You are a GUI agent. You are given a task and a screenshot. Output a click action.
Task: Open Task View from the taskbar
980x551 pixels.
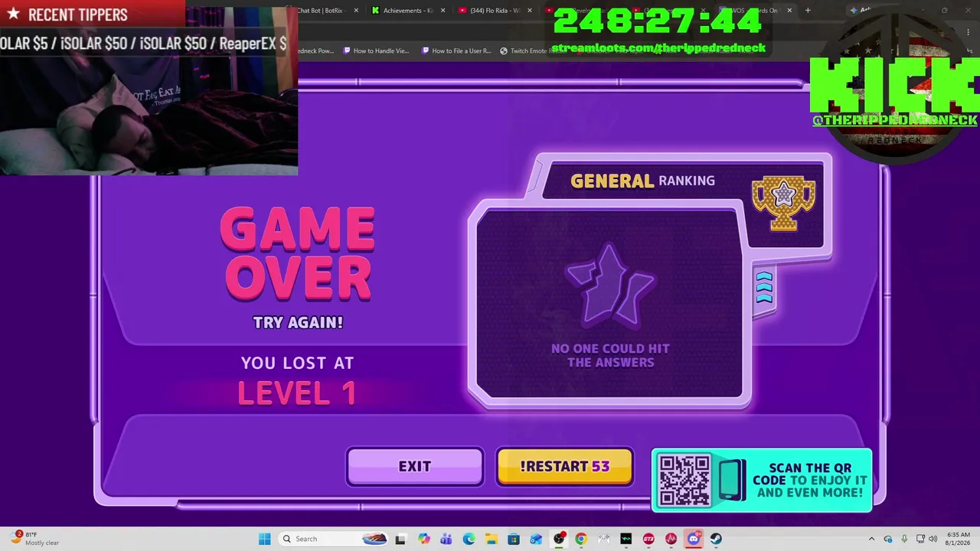click(400, 539)
